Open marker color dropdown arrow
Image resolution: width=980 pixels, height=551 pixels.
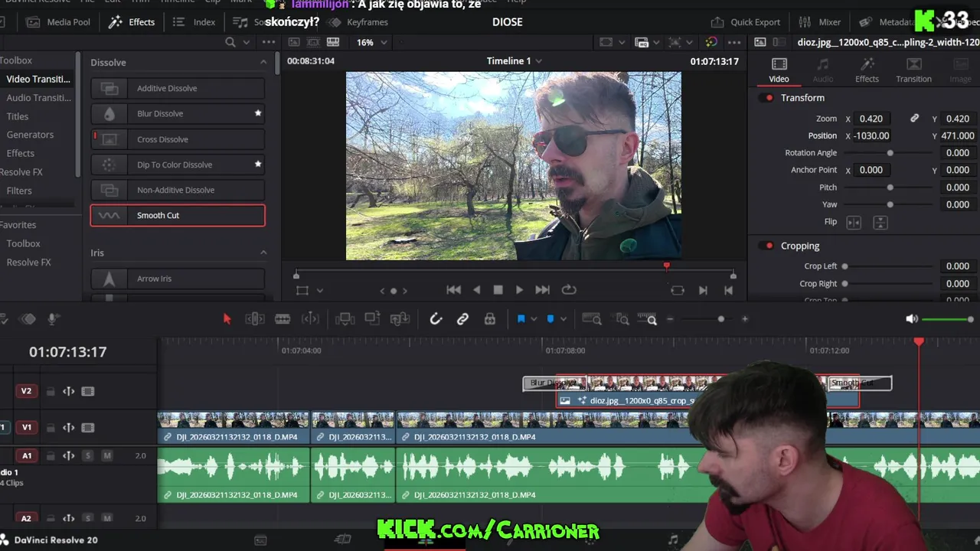pyautogui.click(x=563, y=319)
